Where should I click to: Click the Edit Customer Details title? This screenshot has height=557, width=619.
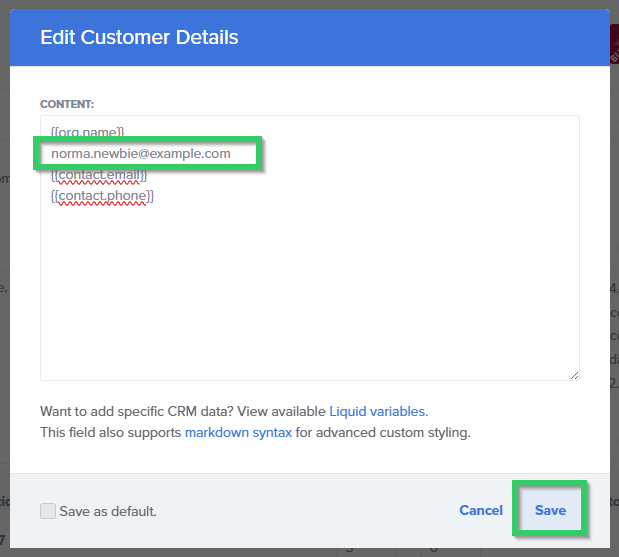coord(139,38)
